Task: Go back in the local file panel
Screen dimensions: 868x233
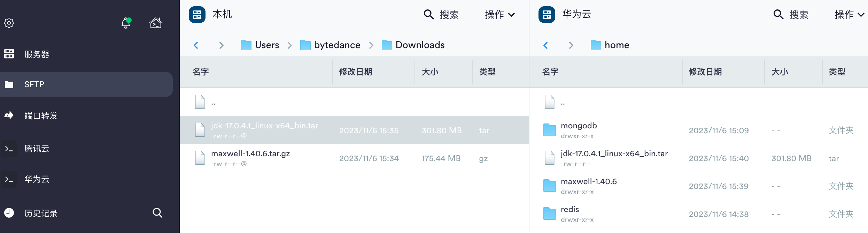Action: click(x=196, y=45)
